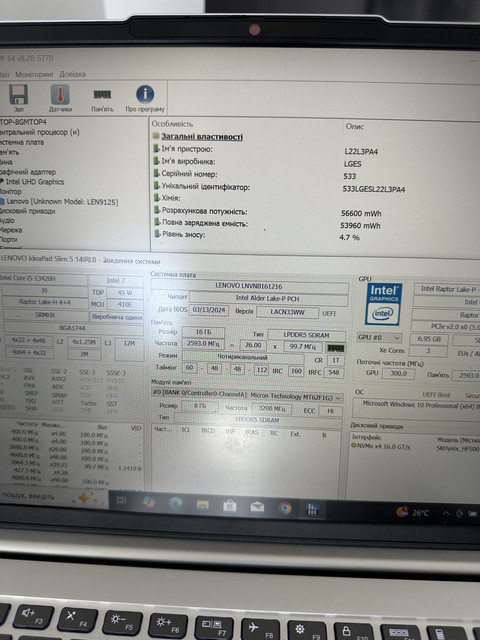Click the BIOS date 03/13/2024 field

tap(209, 310)
